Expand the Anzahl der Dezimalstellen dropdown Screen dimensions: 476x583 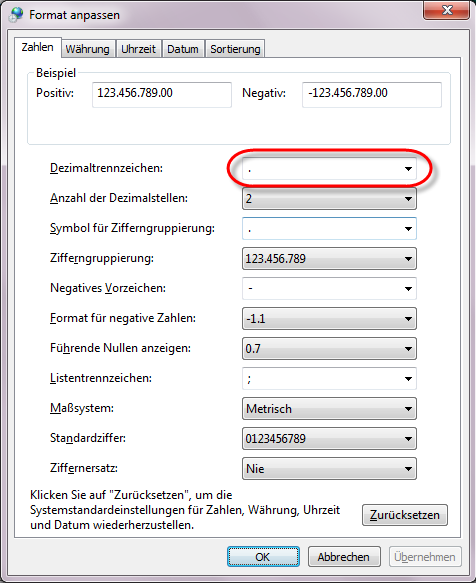point(329,199)
